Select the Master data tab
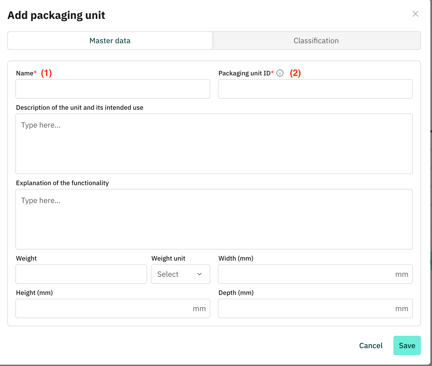This screenshot has width=432, height=366. point(110,41)
